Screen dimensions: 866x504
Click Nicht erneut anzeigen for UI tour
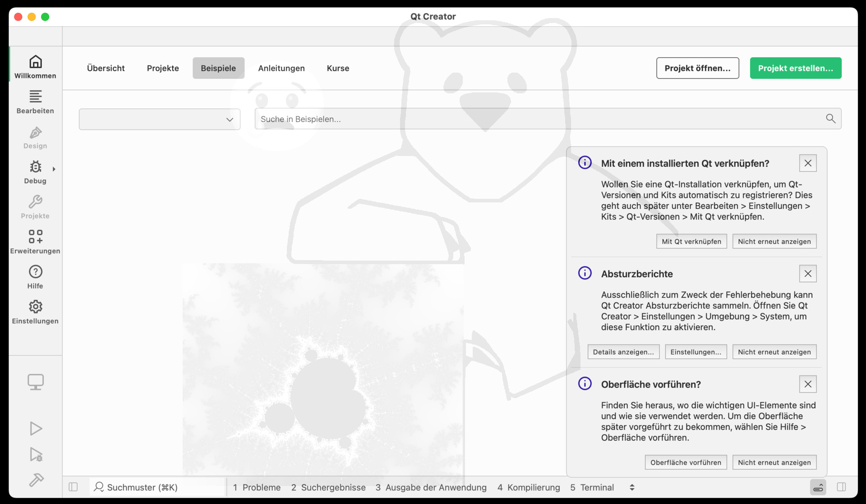point(774,462)
